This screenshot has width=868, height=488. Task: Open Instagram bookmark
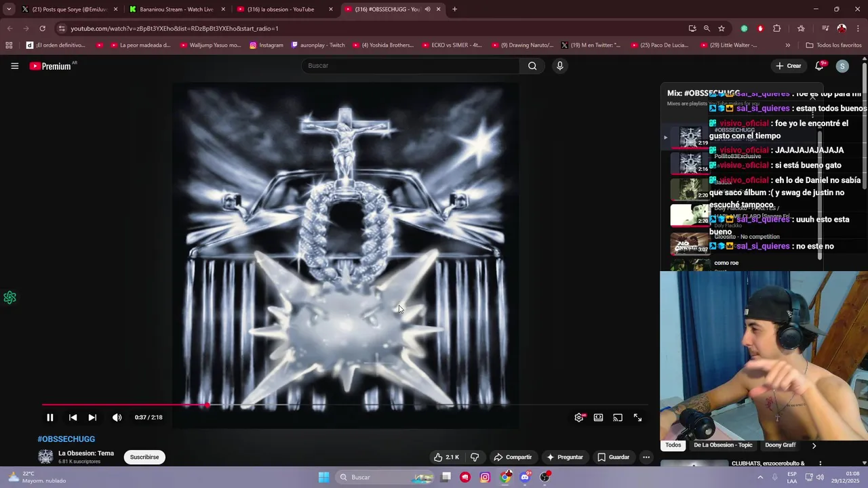(265, 45)
